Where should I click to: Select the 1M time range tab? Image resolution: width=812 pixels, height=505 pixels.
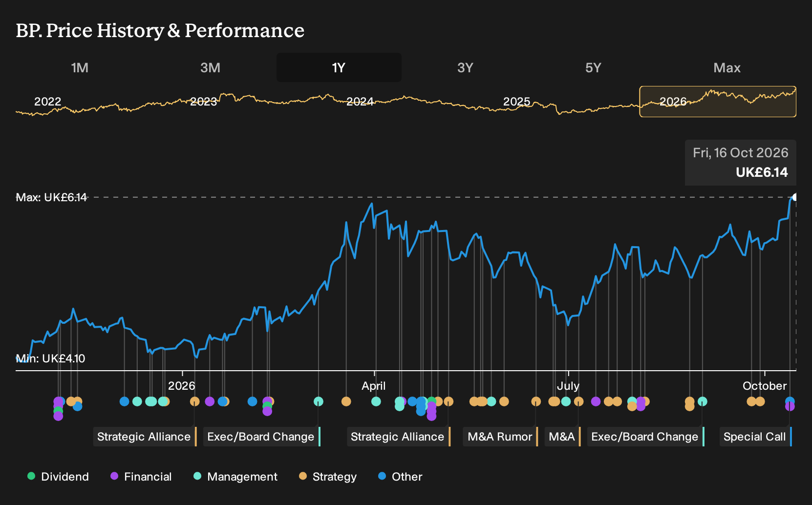80,67
